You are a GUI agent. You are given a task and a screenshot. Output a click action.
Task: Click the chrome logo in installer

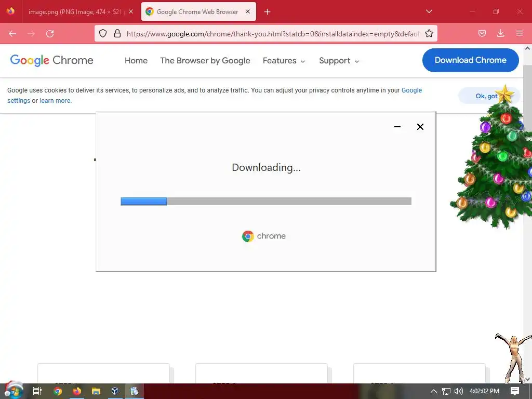coord(263,236)
